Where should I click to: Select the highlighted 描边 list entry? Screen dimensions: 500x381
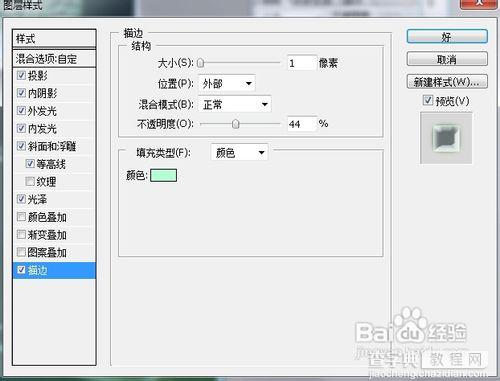pos(54,270)
